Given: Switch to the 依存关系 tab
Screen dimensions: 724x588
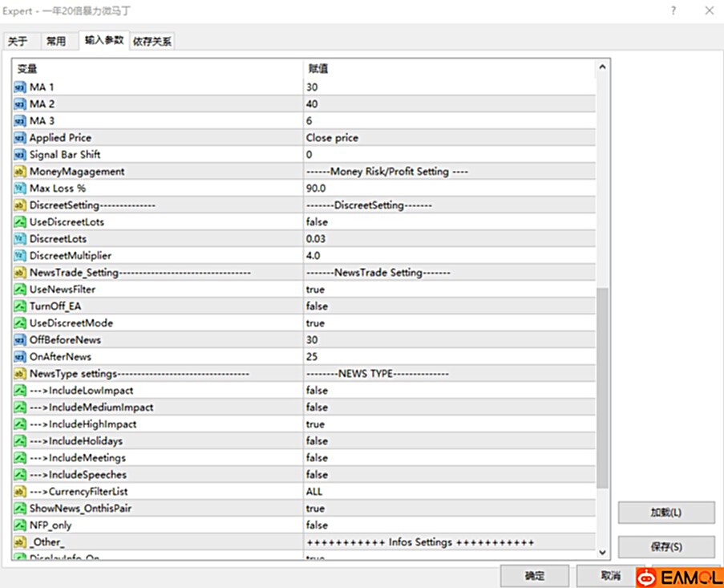Looking at the screenshot, I should [x=152, y=42].
